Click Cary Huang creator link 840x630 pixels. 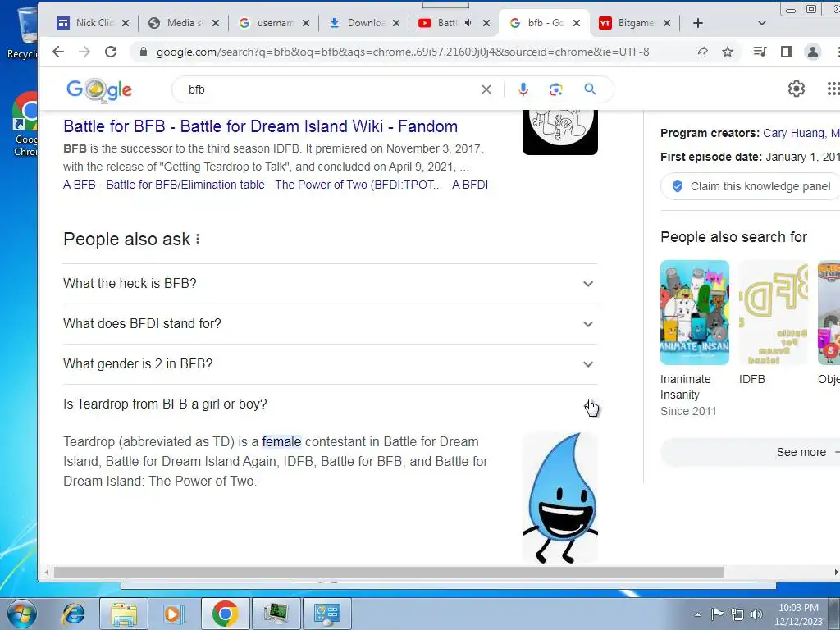tap(793, 133)
